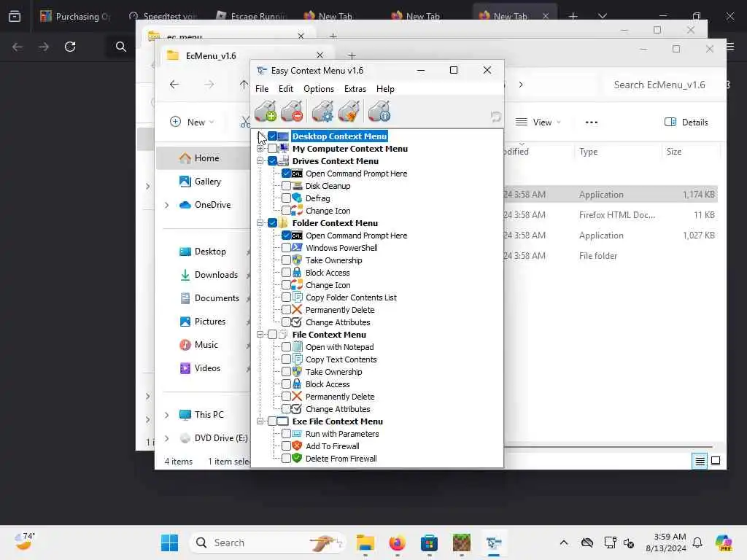This screenshot has height=560, width=747.
Task: Select Desktop Context Menu tree item
Action: tap(339, 136)
